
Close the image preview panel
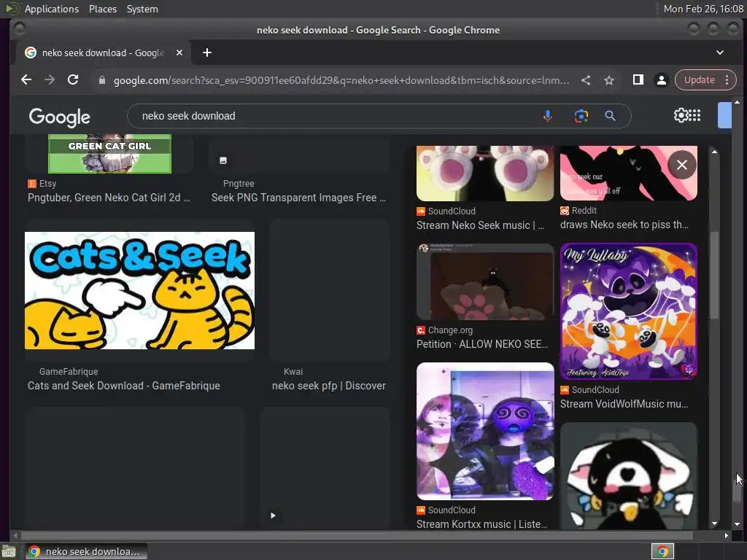[682, 165]
